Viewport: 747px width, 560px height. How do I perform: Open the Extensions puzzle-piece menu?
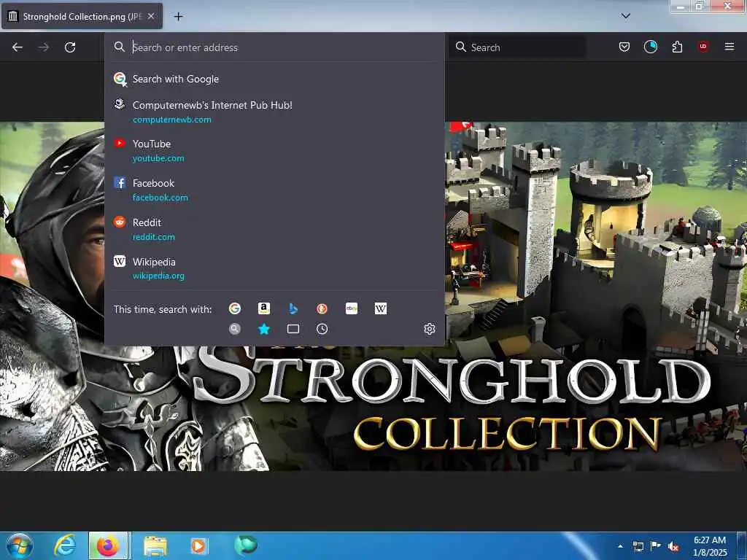pos(677,47)
